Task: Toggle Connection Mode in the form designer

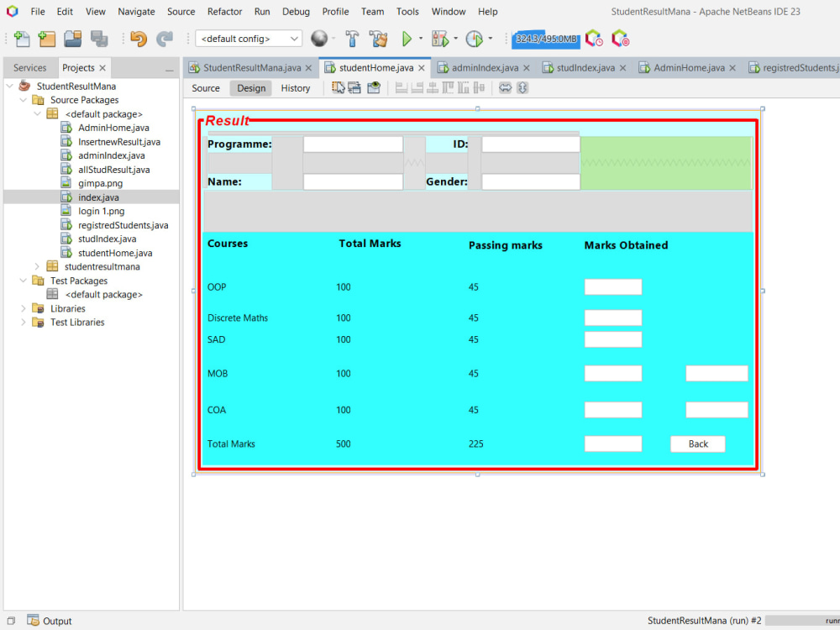Action: pos(354,88)
